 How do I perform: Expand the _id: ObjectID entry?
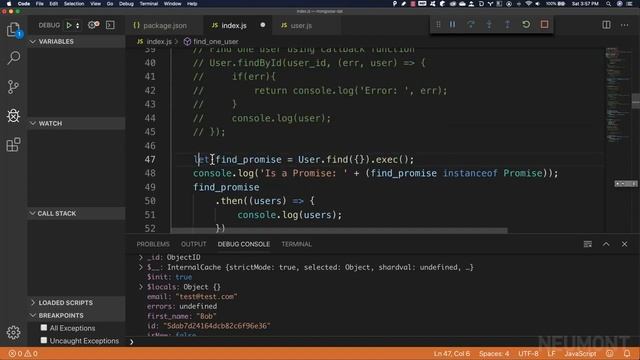(141, 257)
